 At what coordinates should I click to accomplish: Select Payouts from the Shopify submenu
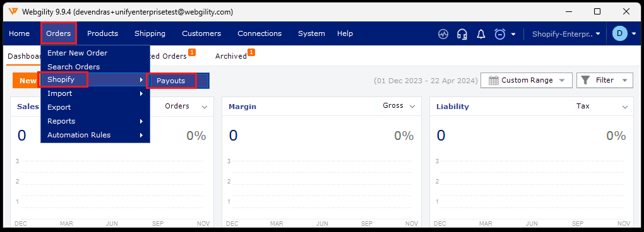(171, 81)
